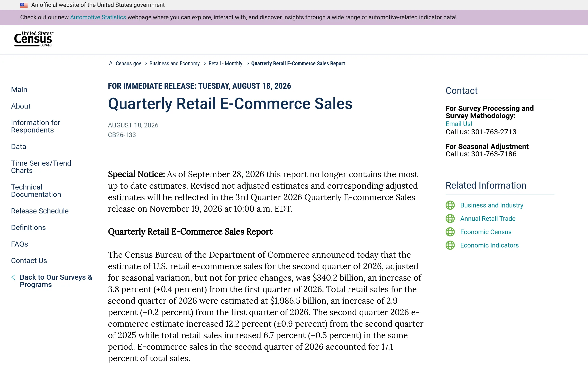Viewport: 588px width, 368px height.
Task: Click the For Seasonal Adjustment label
Action: point(487,147)
